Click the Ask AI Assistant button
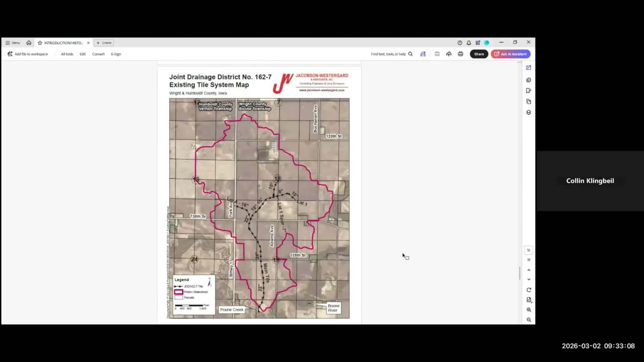This screenshot has width=644, height=362. (x=511, y=54)
